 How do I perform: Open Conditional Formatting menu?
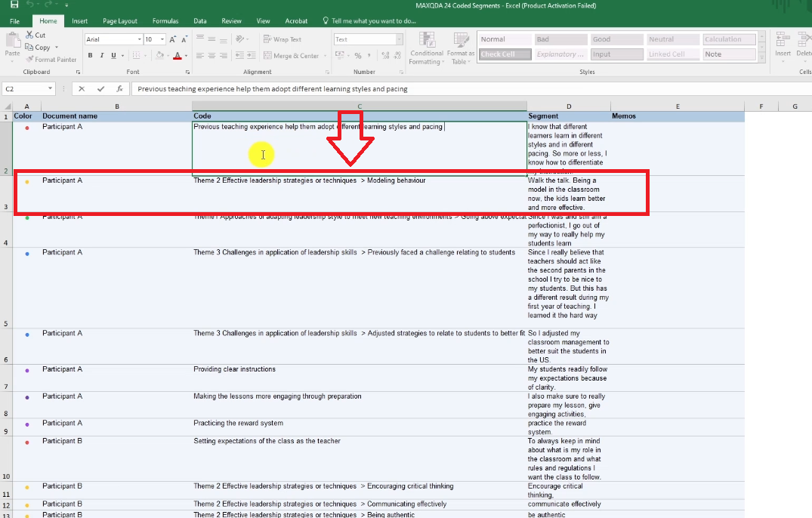[x=427, y=48]
